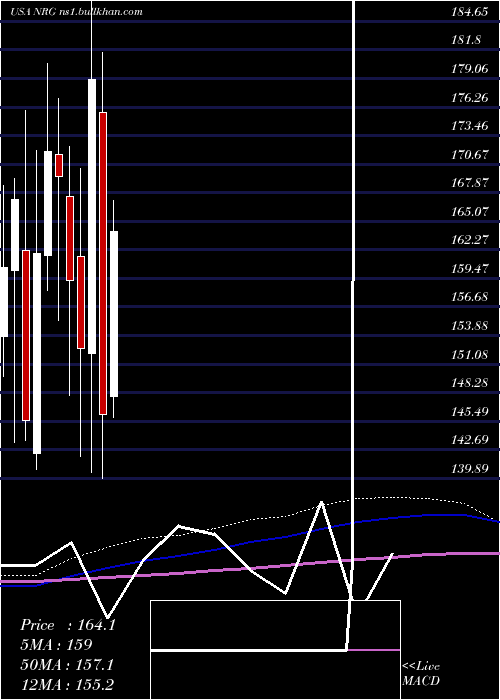
Task: Click the small red candle near 170.67
Action: (59, 165)
